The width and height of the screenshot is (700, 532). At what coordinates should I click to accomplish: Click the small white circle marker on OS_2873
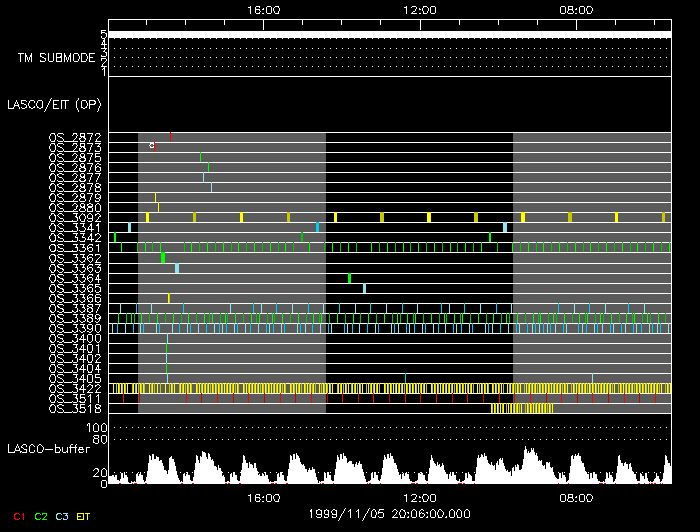(152, 146)
